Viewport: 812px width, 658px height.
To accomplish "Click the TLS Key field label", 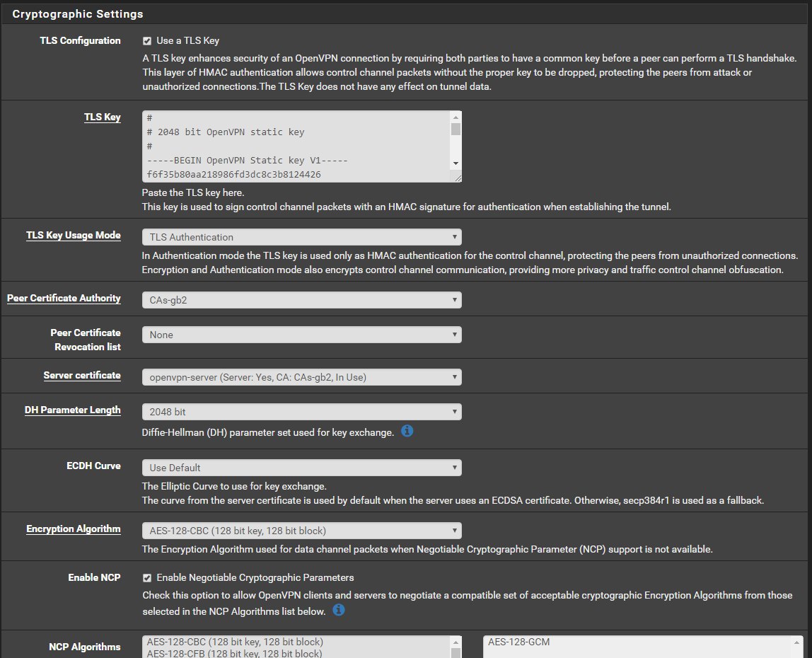I will [103, 117].
